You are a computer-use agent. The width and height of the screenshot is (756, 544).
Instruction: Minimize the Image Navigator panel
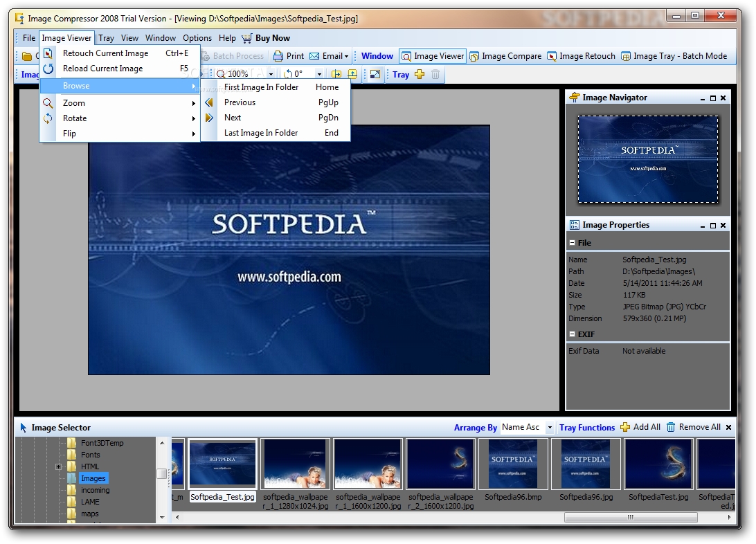(x=703, y=98)
